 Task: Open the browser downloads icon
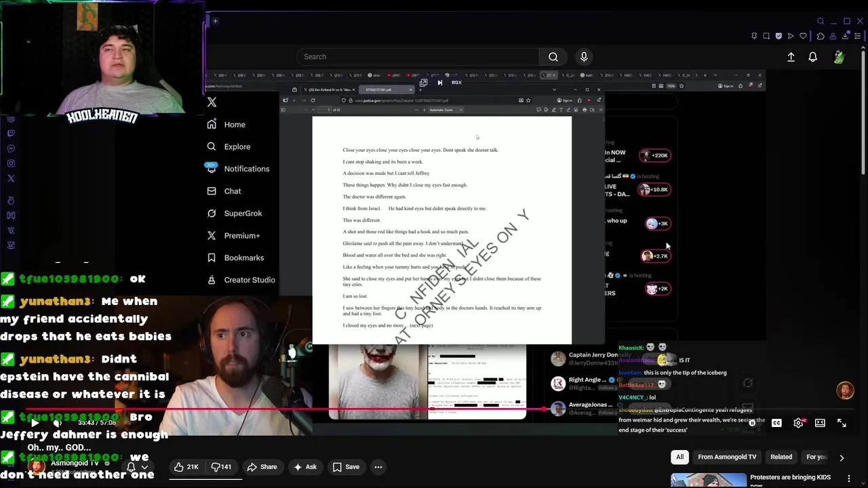(846, 36)
